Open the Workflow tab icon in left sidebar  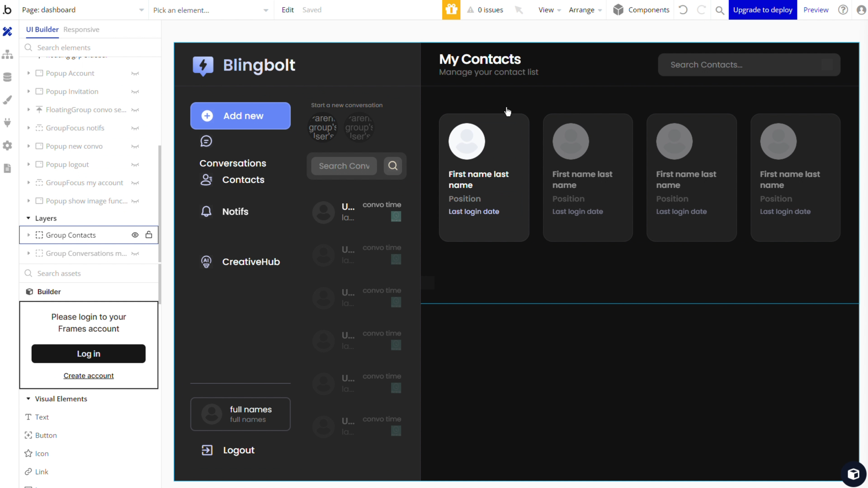(7, 55)
